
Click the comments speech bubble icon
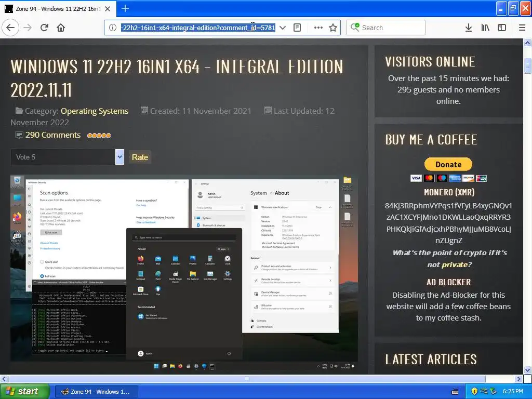pyautogui.click(x=19, y=135)
